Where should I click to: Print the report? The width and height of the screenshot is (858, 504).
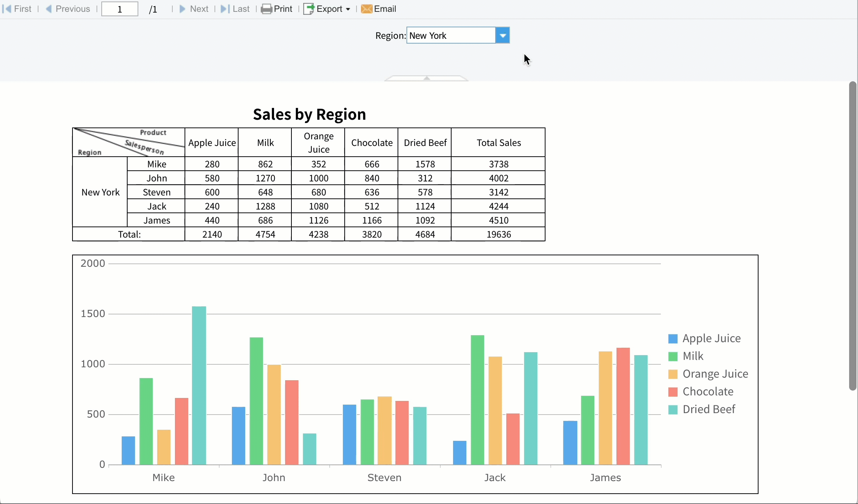(277, 9)
